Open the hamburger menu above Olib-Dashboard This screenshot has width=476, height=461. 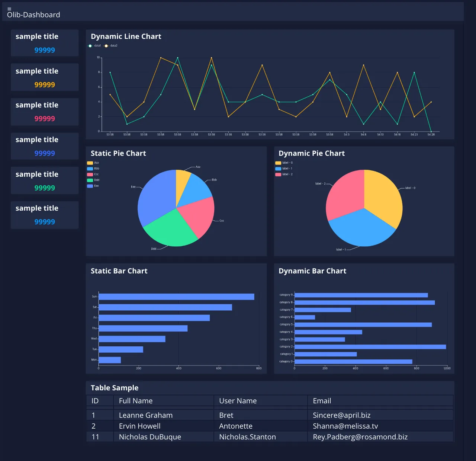click(9, 9)
